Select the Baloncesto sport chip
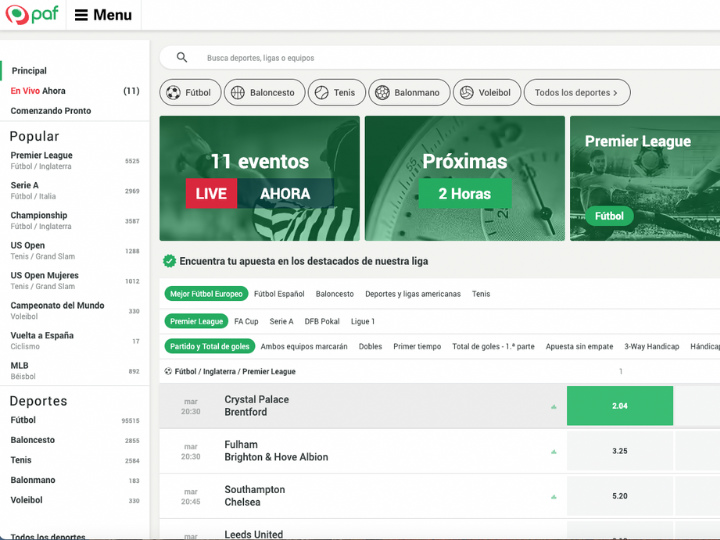The width and height of the screenshot is (720, 540). pos(264,92)
